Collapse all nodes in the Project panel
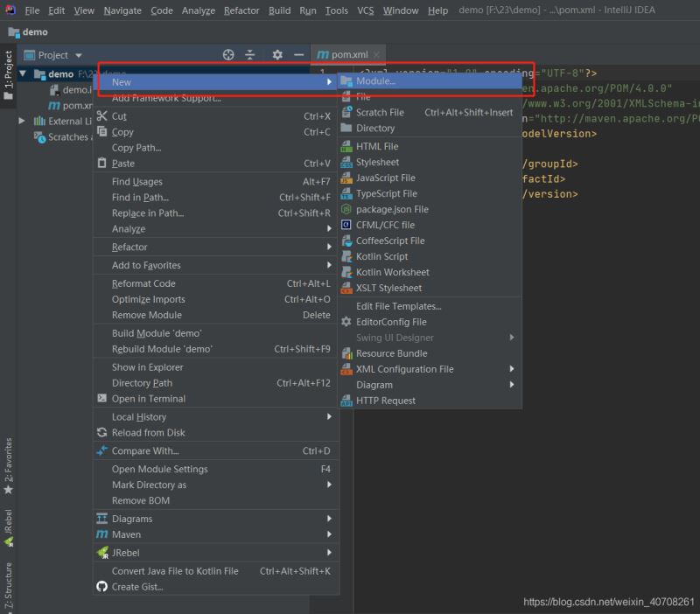Viewport: 700px width, 614px height. click(251, 54)
